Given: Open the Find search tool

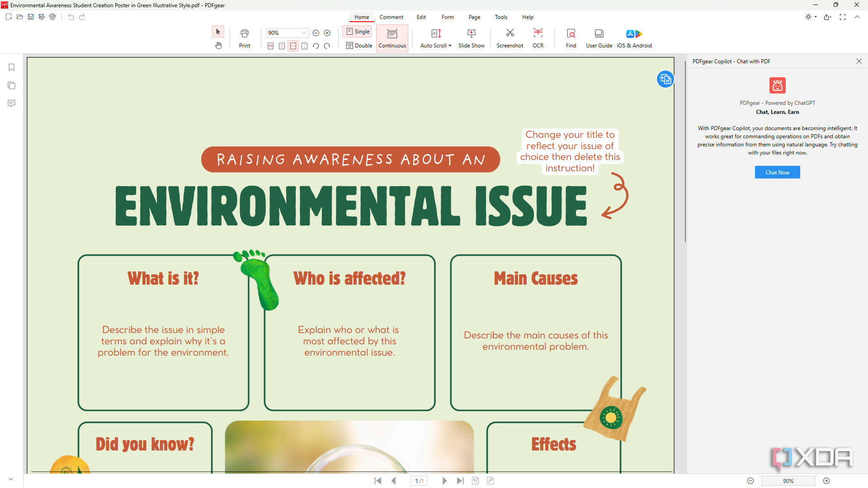Looking at the screenshot, I should [x=571, y=38].
